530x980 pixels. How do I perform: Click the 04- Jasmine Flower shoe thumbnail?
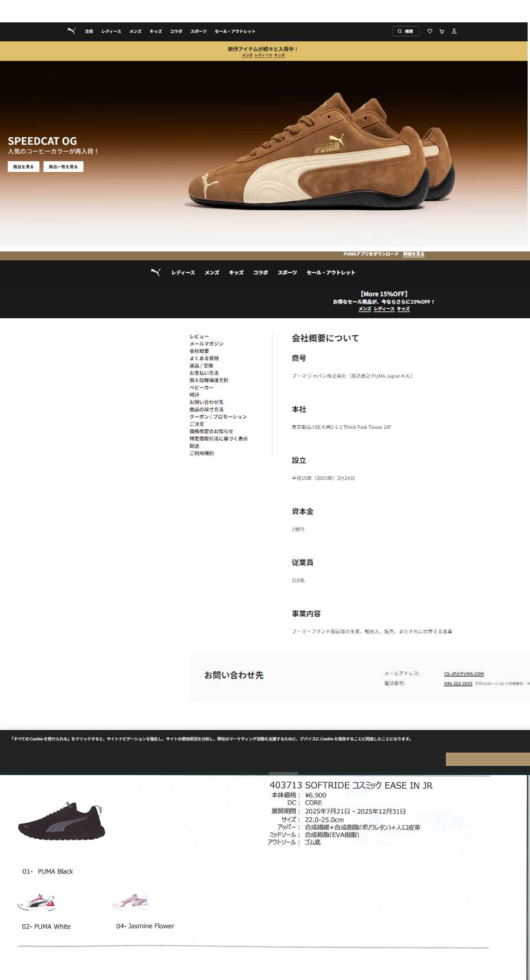(131, 902)
